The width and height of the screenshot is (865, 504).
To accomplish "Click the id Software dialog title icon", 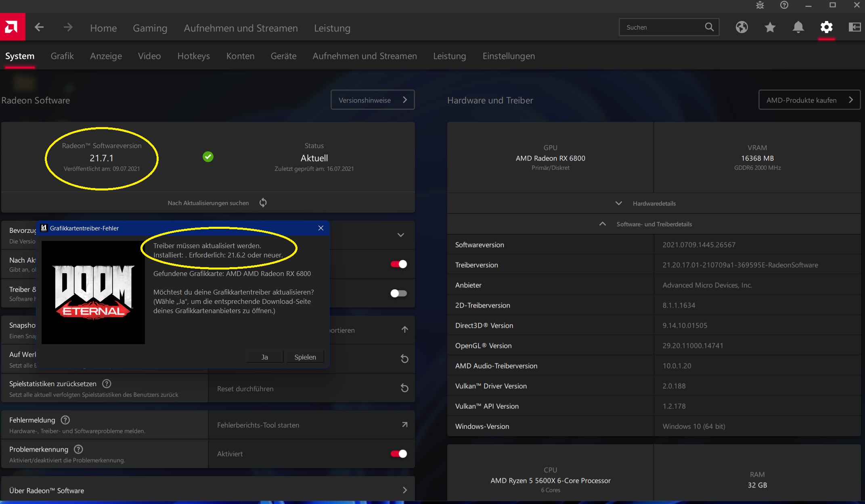I will pos(44,228).
